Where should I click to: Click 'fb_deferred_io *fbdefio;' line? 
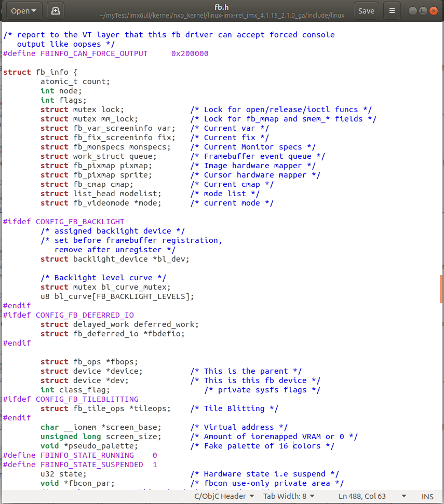coord(129,333)
